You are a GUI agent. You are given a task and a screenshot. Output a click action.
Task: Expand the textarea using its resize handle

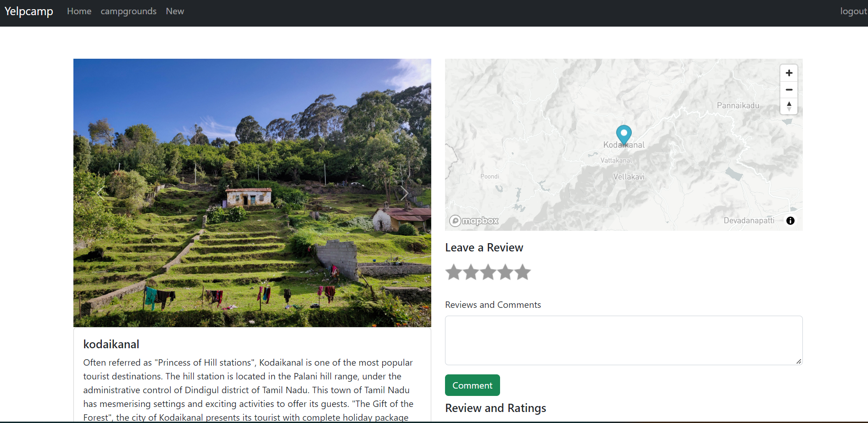point(799,362)
